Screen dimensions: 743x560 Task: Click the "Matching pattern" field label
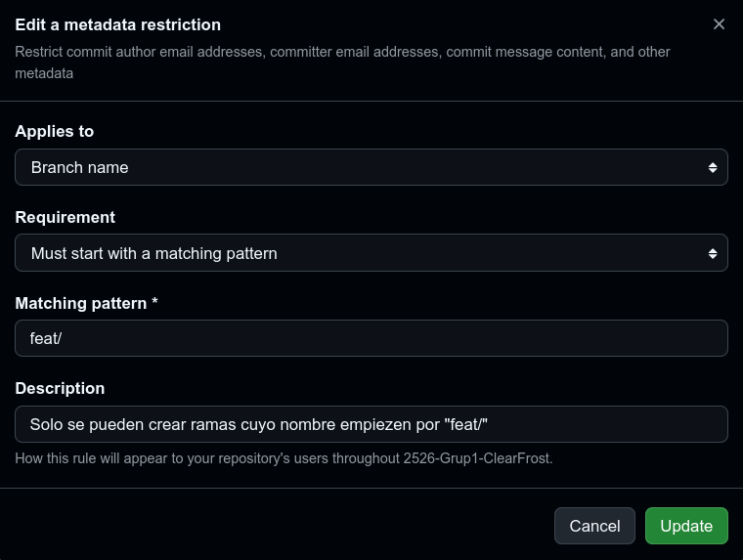tap(81, 303)
